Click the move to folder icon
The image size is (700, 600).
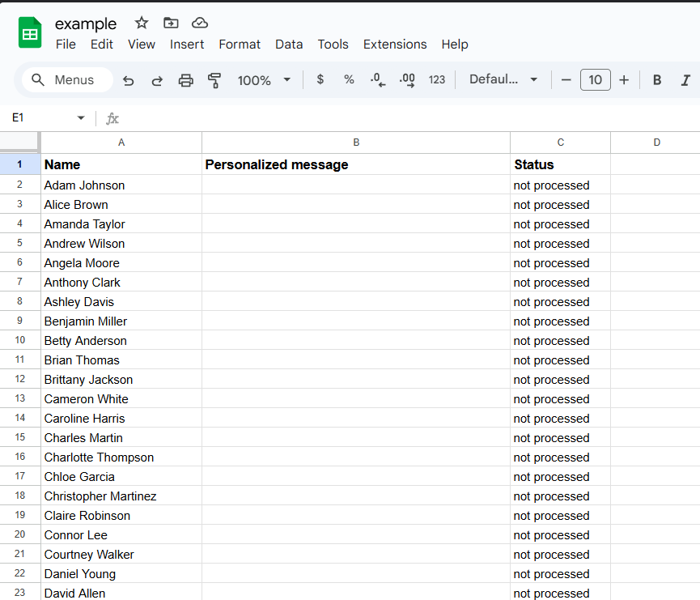(170, 23)
